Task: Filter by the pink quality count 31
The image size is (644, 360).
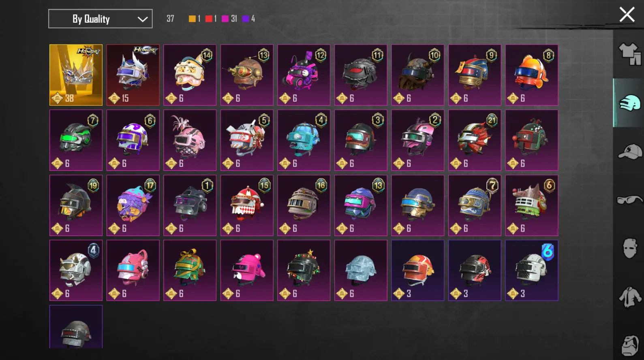Action: (230, 19)
